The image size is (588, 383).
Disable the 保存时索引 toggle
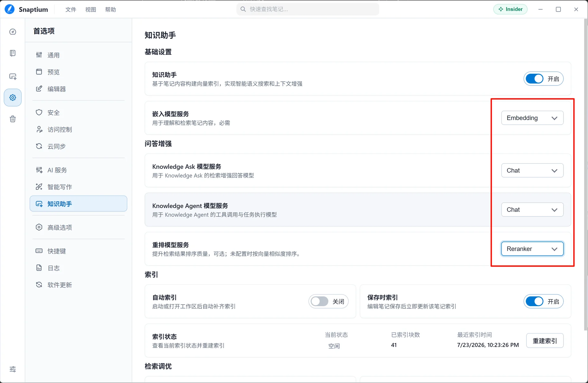(534, 302)
